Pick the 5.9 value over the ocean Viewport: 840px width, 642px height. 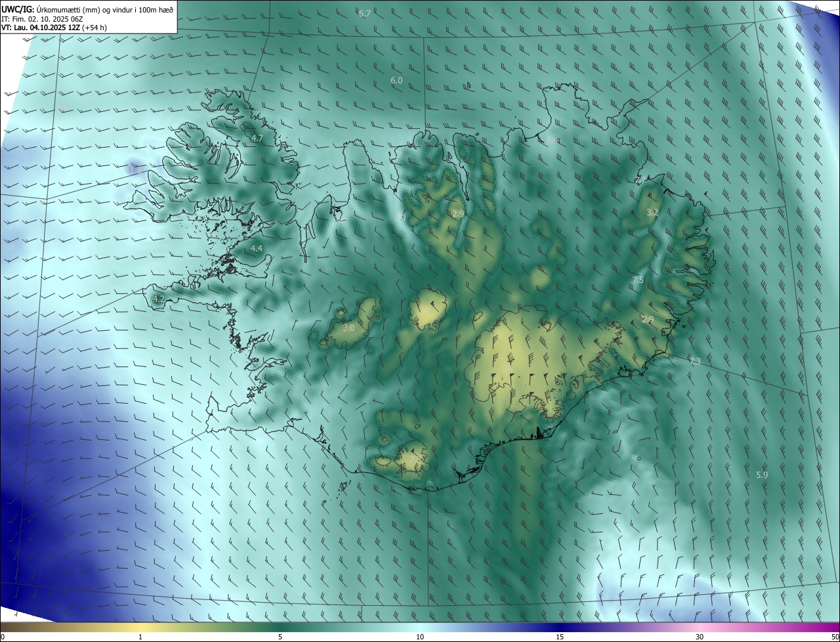tap(762, 475)
